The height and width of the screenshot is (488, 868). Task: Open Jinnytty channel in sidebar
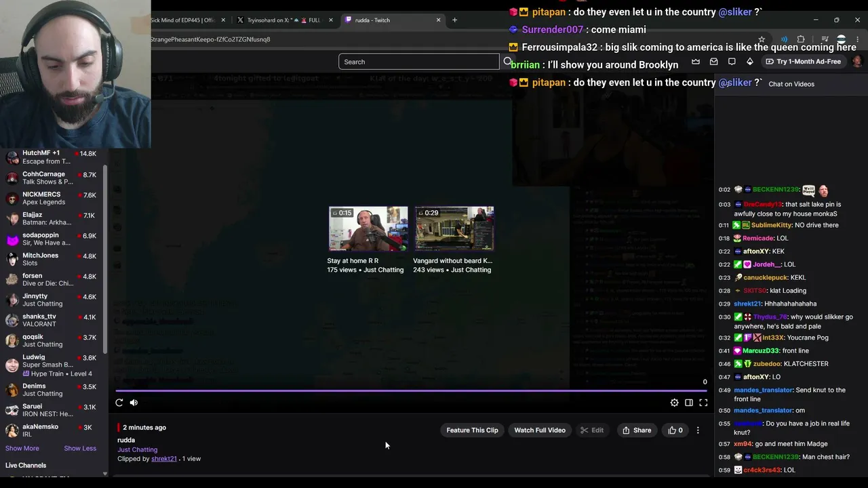click(52, 300)
